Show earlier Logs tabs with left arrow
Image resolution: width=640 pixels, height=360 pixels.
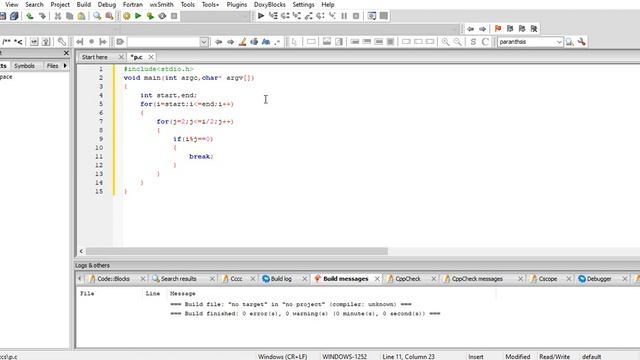[80, 279]
